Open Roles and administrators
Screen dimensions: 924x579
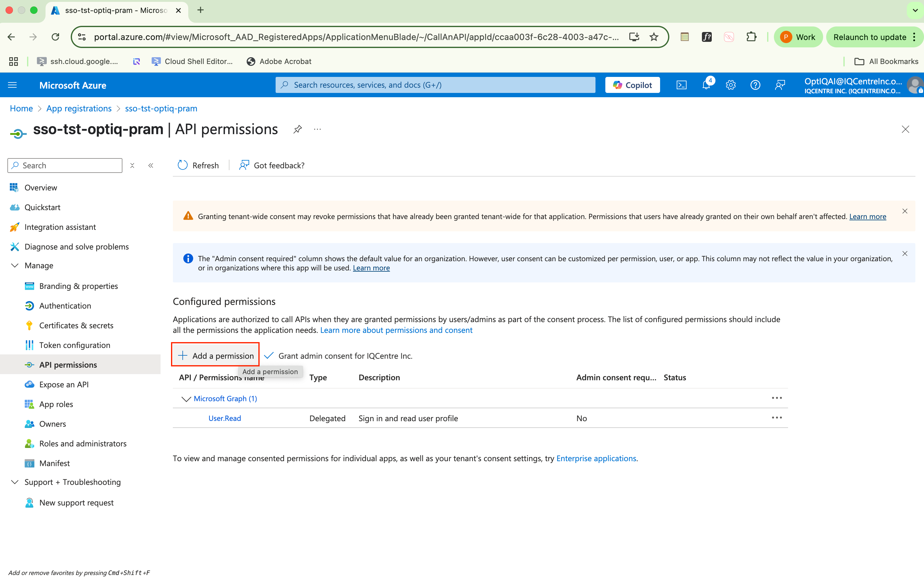point(83,443)
